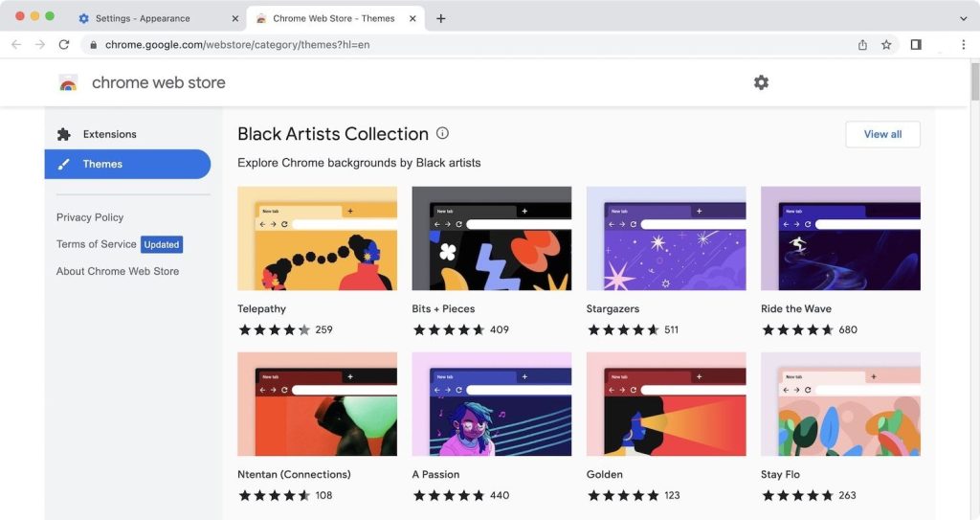Click the Ride the Wave title
980x520 pixels.
tap(795, 308)
